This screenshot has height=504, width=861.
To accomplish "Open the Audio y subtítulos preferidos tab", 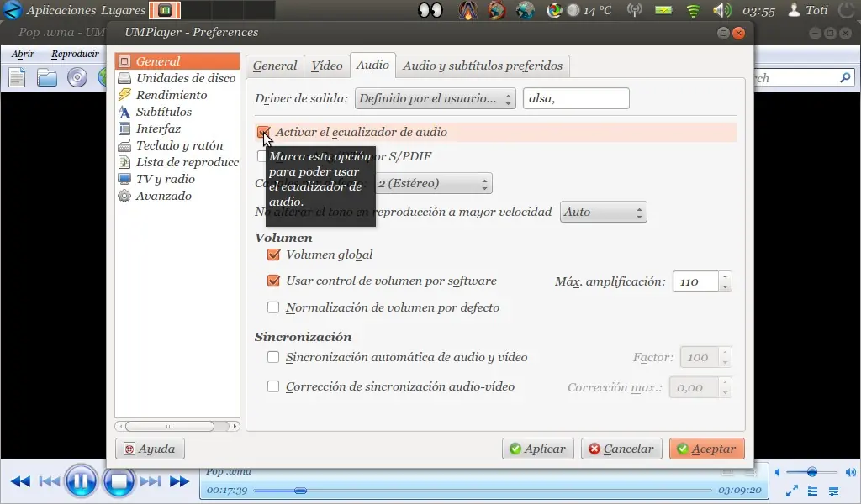I will click(x=483, y=66).
